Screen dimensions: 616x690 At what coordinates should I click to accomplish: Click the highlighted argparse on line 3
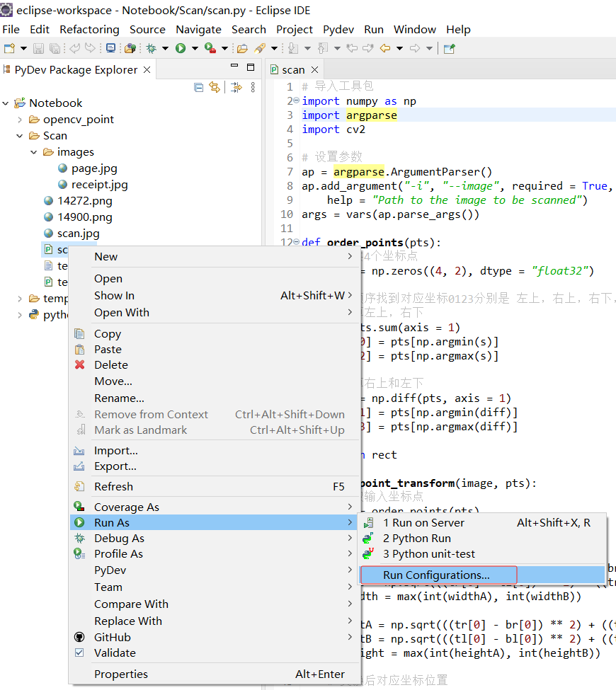point(371,115)
